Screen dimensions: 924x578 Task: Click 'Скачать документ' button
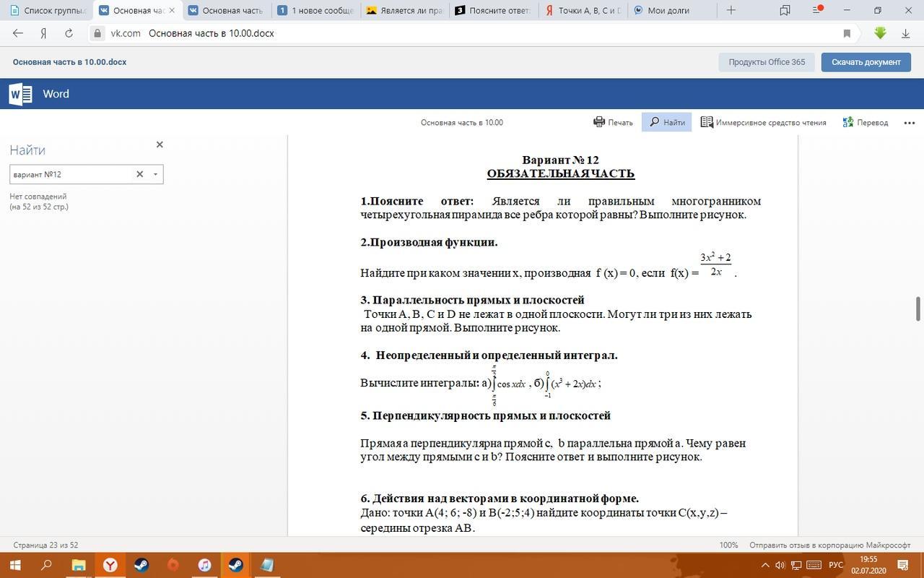point(866,62)
